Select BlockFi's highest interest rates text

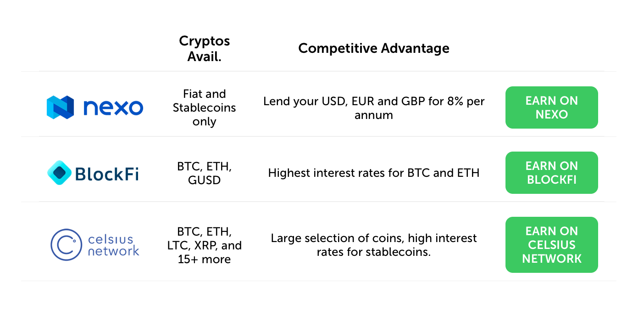click(x=374, y=173)
